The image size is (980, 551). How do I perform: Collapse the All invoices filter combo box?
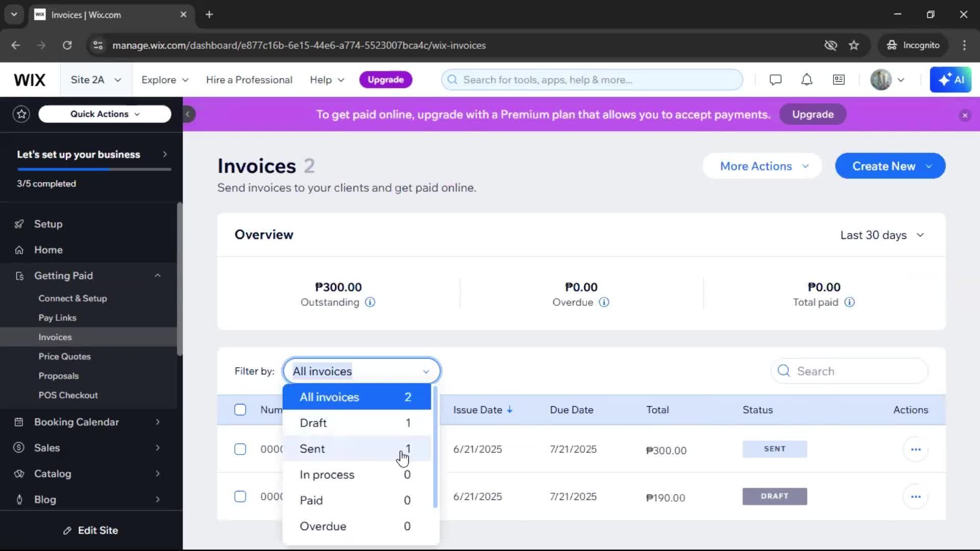click(361, 371)
